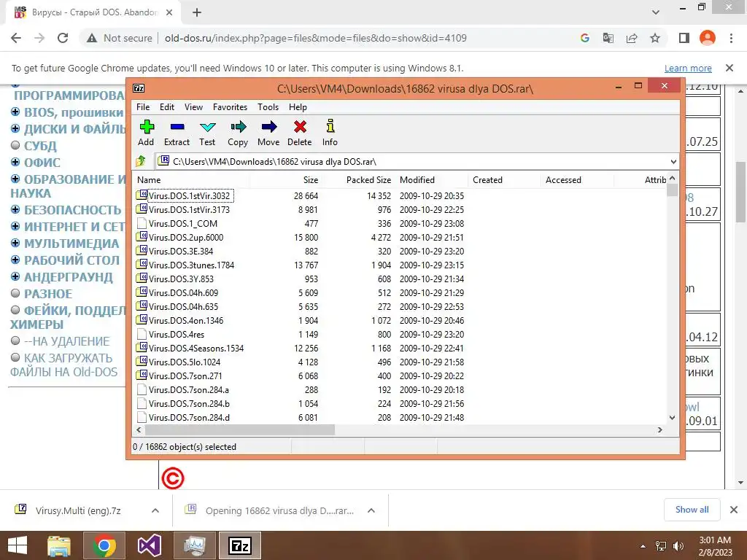Expand the БЕЗОПАСНОСТЬ category

point(15,209)
